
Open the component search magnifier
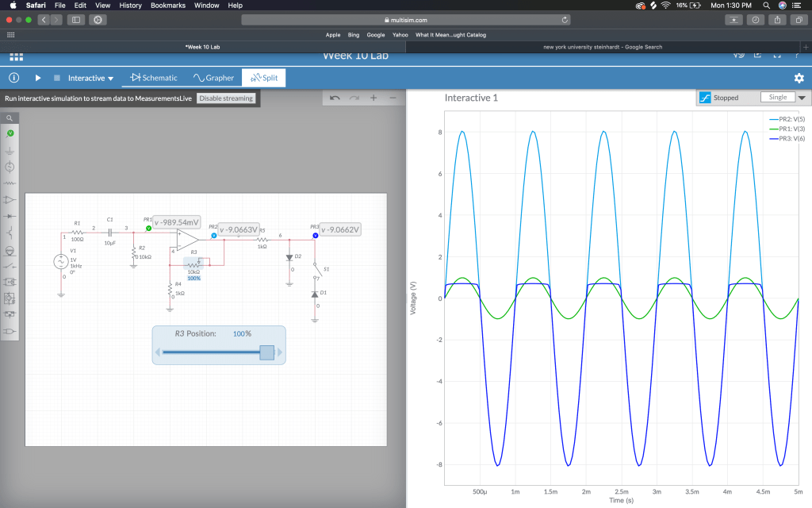pos(10,117)
